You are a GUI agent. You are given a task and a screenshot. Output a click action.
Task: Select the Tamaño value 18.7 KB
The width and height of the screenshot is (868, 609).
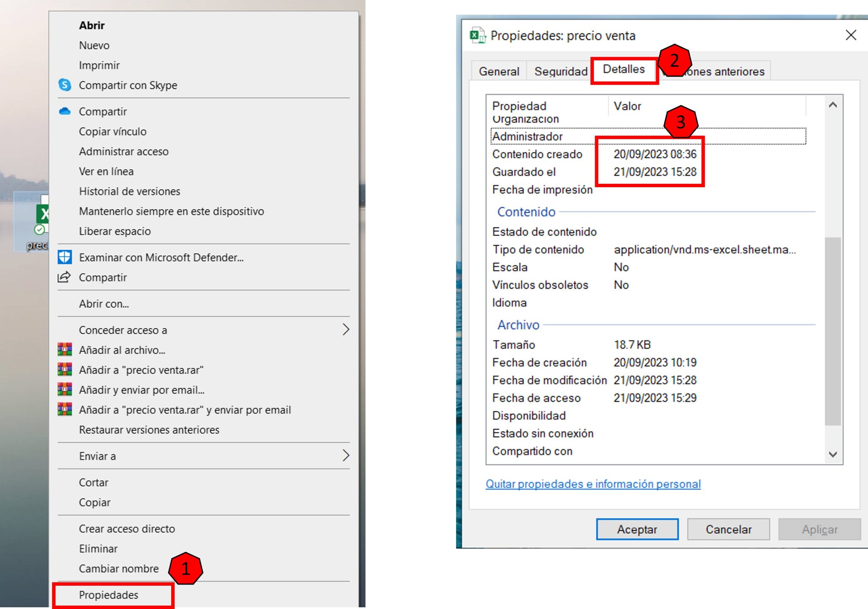tap(632, 345)
